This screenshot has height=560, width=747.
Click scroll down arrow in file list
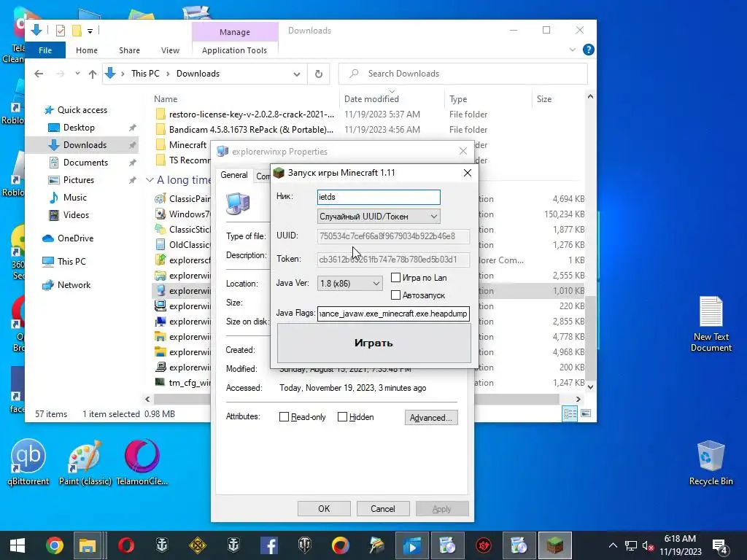click(x=590, y=387)
